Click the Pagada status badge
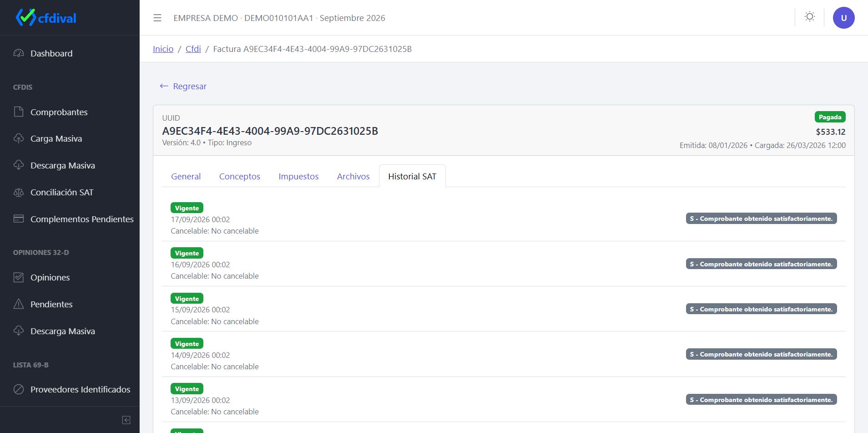Image resolution: width=868 pixels, height=433 pixels. (830, 117)
